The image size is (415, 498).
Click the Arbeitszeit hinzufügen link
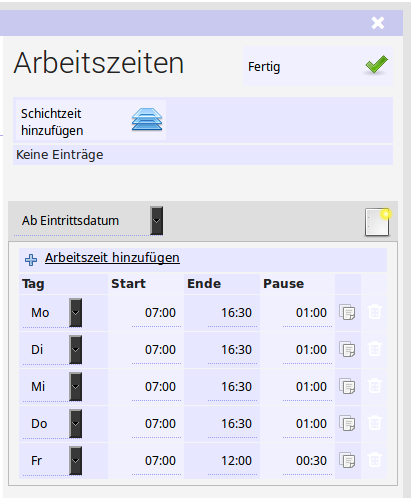[x=112, y=258]
